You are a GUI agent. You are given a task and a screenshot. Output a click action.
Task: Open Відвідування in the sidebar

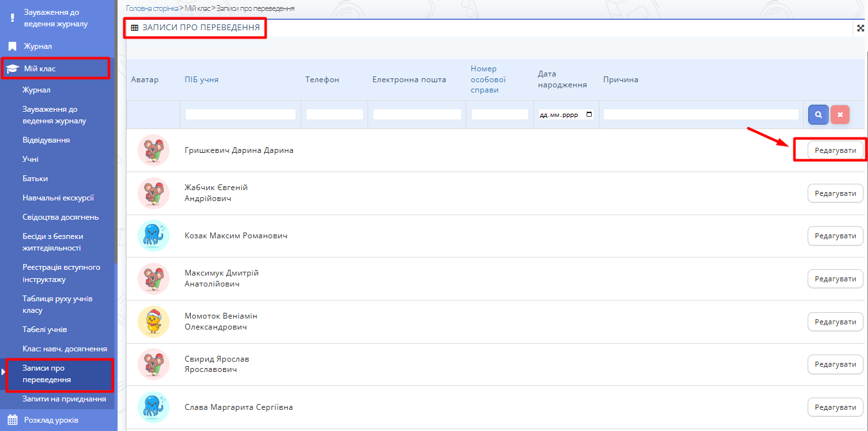(46, 140)
